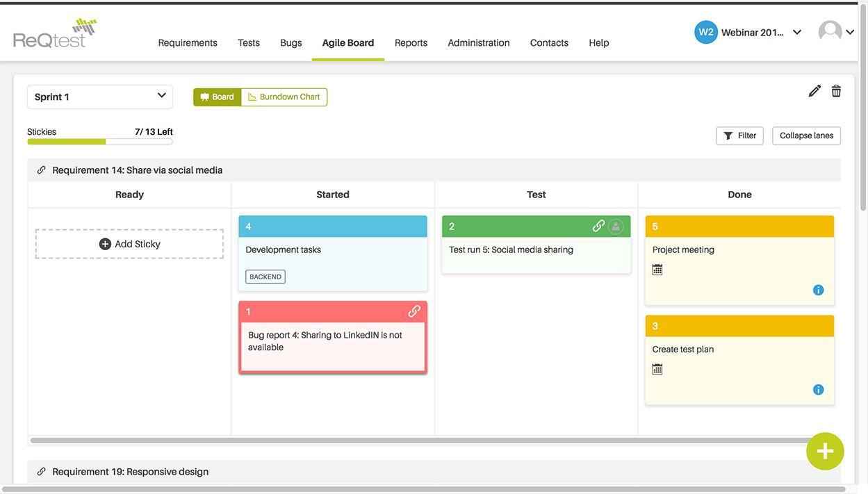
Task: Open the Requirements menu
Action: 188,43
